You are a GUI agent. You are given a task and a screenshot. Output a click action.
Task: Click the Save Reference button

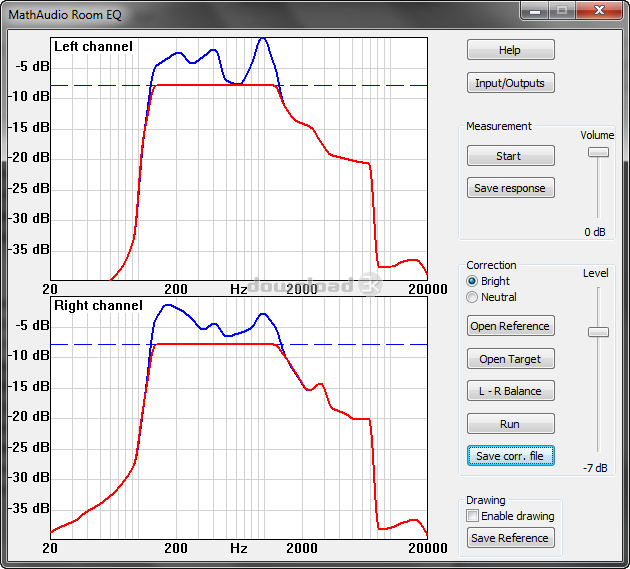[x=510, y=538]
